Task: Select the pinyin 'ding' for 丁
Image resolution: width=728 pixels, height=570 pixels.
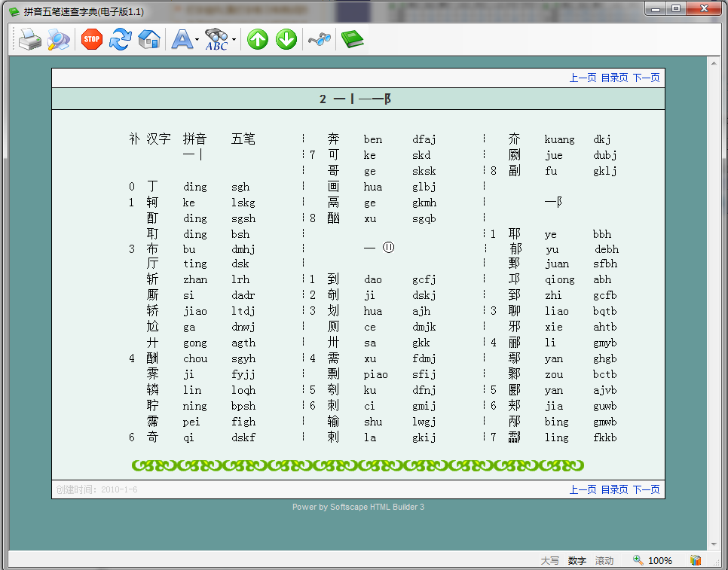Action: 195,187
